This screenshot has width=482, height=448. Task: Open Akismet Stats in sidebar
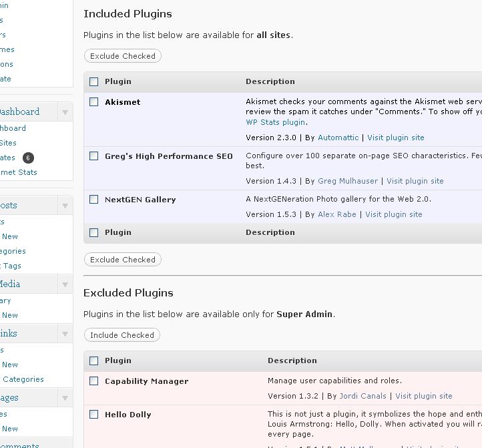(x=19, y=172)
